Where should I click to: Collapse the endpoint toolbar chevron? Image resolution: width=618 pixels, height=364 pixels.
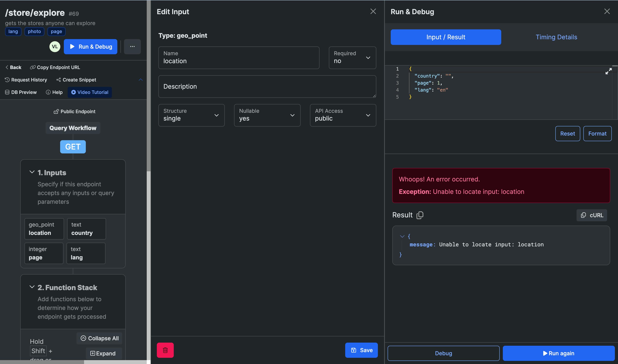141,80
